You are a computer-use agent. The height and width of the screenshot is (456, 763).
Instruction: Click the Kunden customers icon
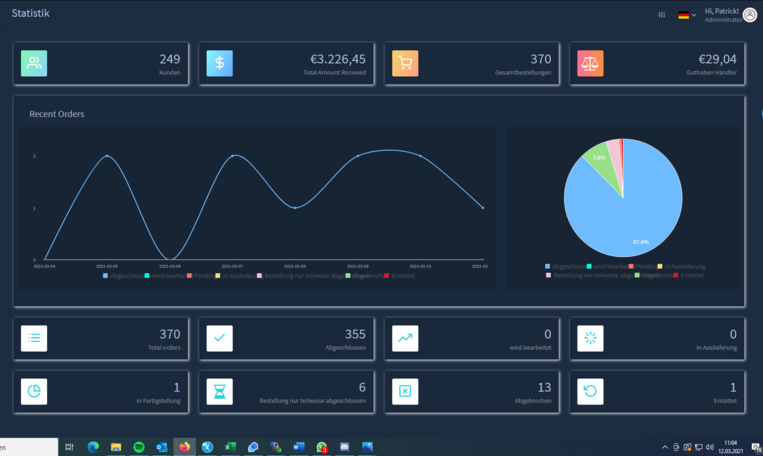34,63
